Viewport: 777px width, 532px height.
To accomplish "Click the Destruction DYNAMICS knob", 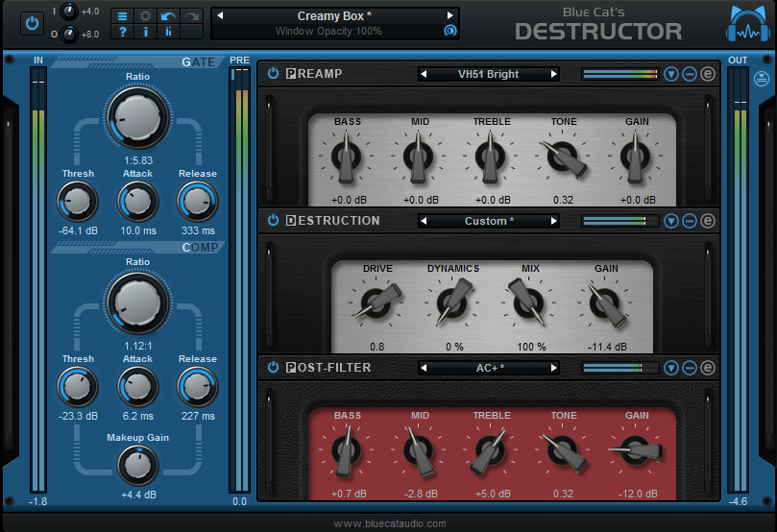I will (452, 302).
